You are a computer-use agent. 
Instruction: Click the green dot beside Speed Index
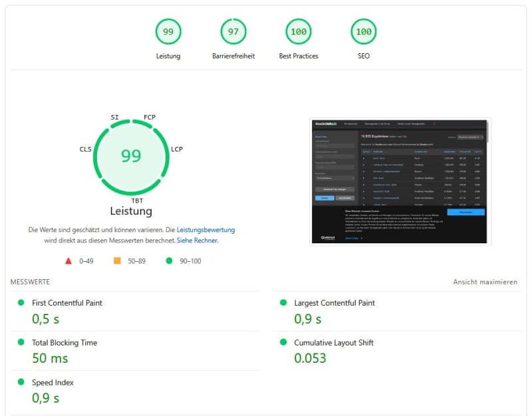tap(20, 383)
